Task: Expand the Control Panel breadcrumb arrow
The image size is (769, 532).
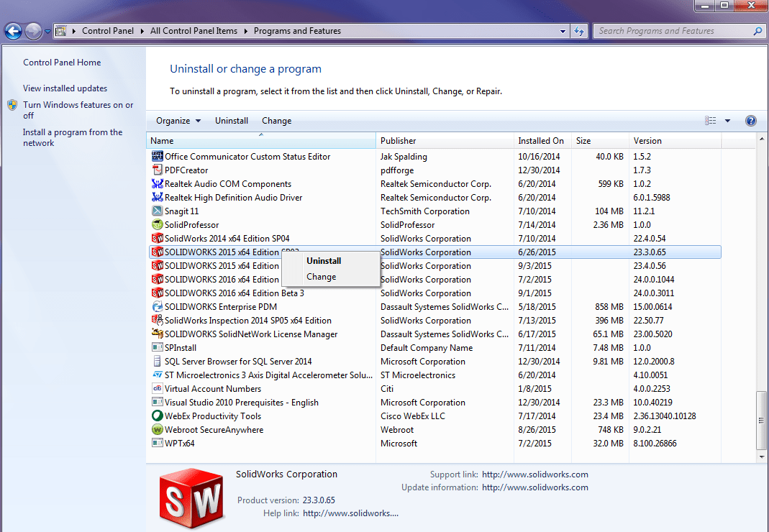Action: pyautogui.click(x=142, y=31)
